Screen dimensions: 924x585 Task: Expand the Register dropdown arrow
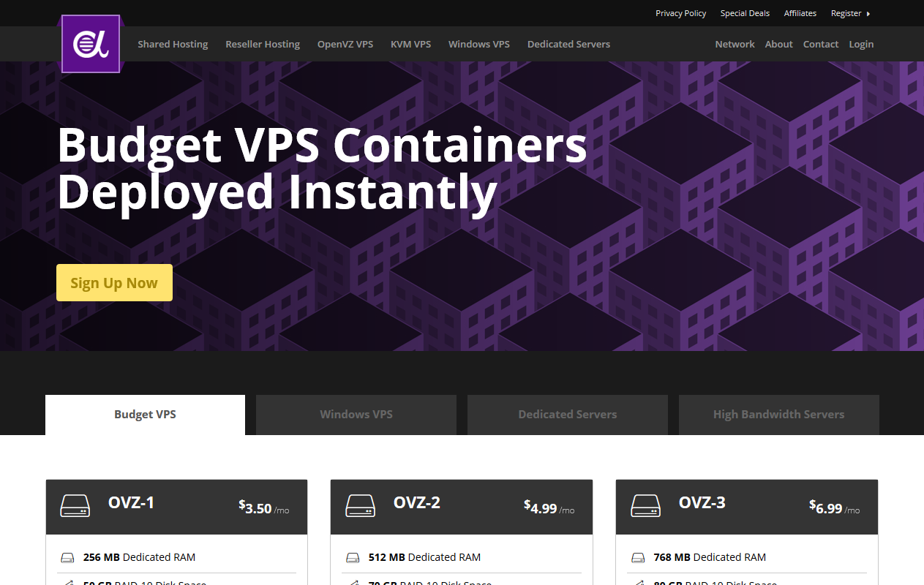point(868,13)
